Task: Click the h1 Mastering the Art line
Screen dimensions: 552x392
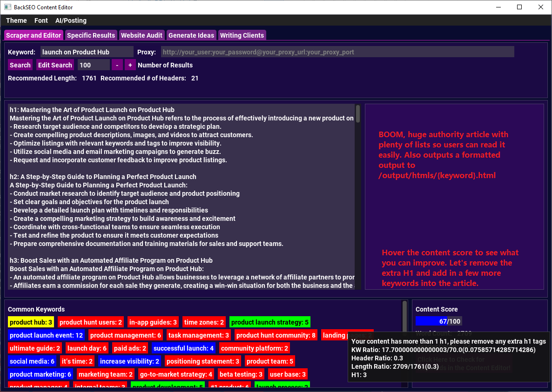Action: [92, 110]
